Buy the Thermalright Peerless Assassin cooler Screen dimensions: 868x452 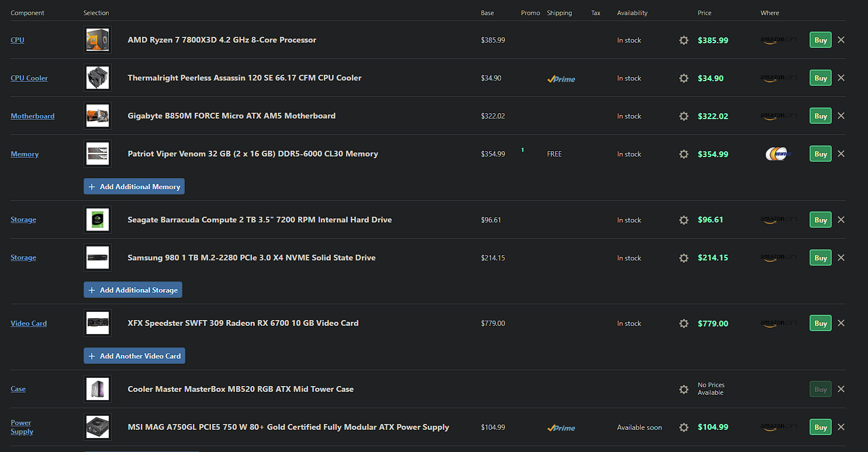821,78
